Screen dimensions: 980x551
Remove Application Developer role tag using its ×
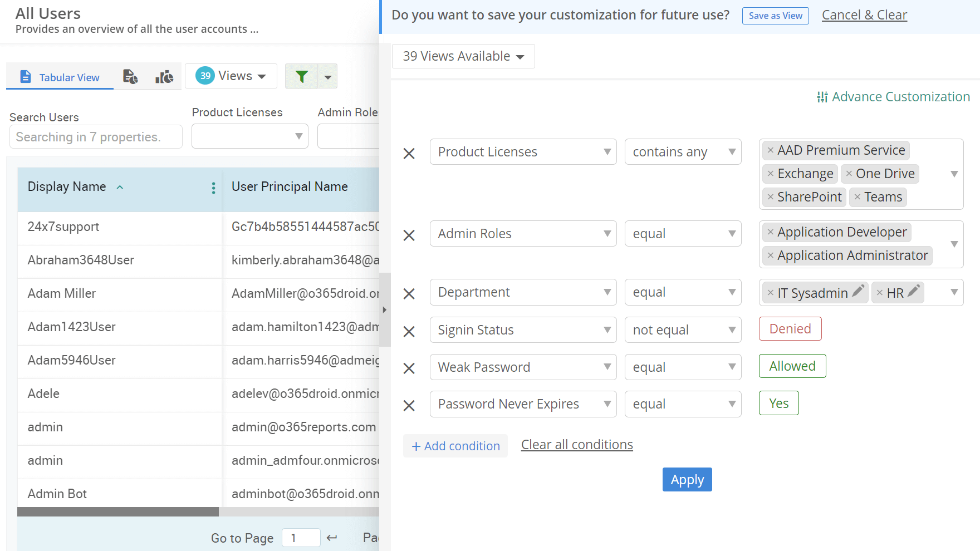pyautogui.click(x=770, y=232)
